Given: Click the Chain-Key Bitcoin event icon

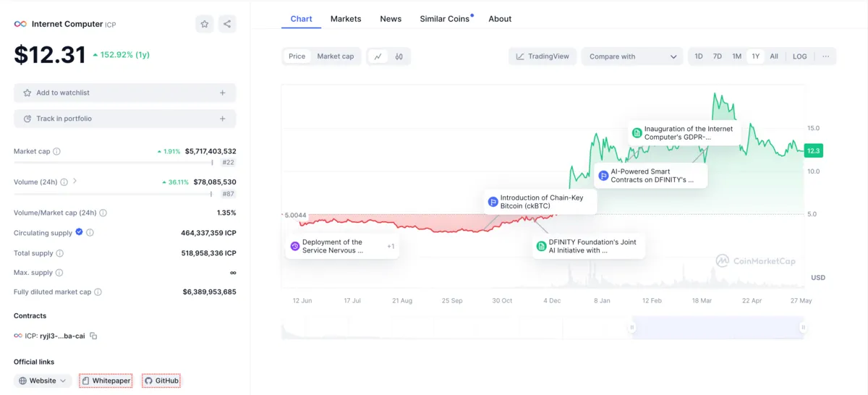Looking at the screenshot, I should [493, 202].
